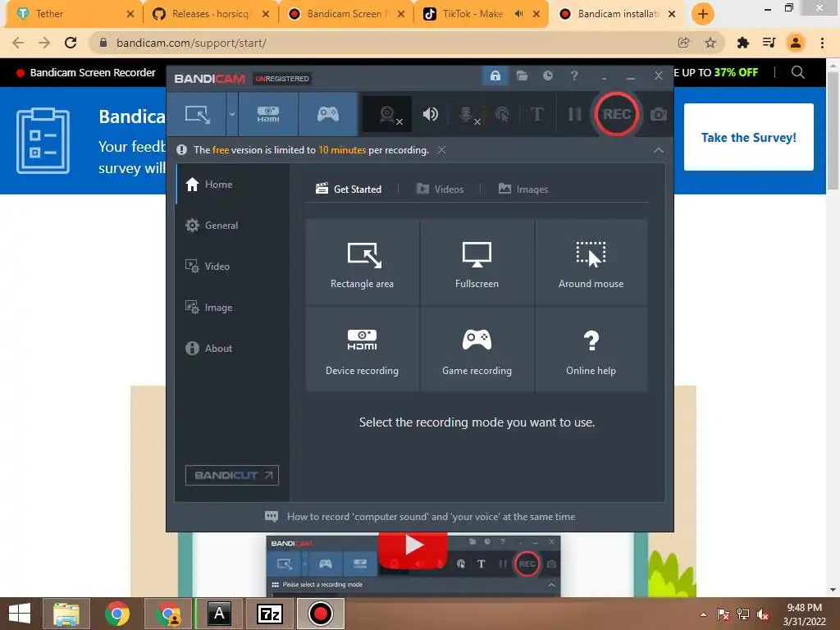This screenshot has height=630, width=840.
Task: Click the webpage search magnifier icon
Action: point(797,72)
